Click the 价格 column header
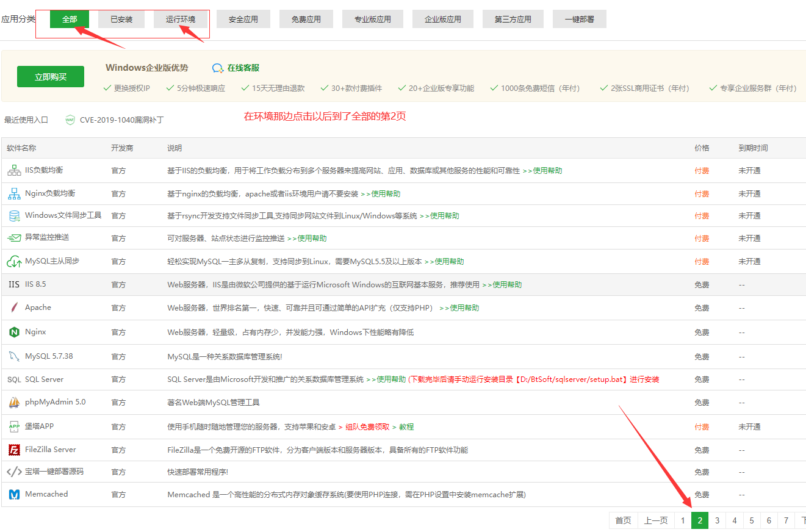The height and width of the screenshot is (532, 806). pyautogui.click(x=702, y=148)
